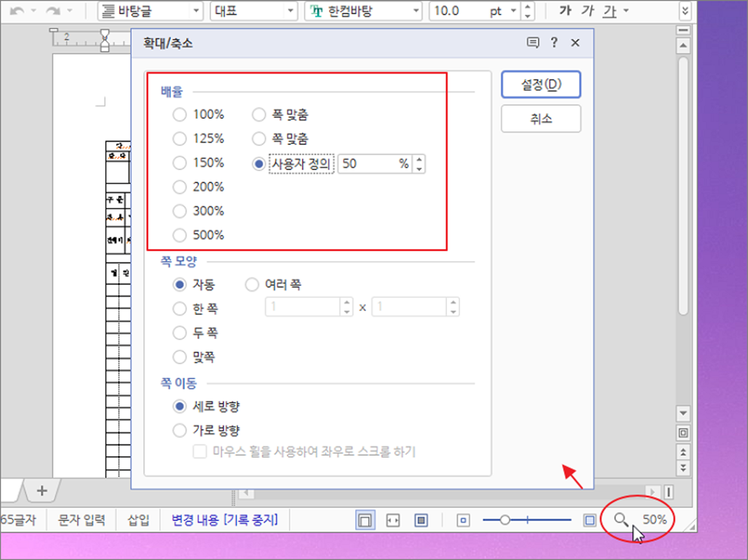Click the page outline view icon in the status bar

pos(365,520)
